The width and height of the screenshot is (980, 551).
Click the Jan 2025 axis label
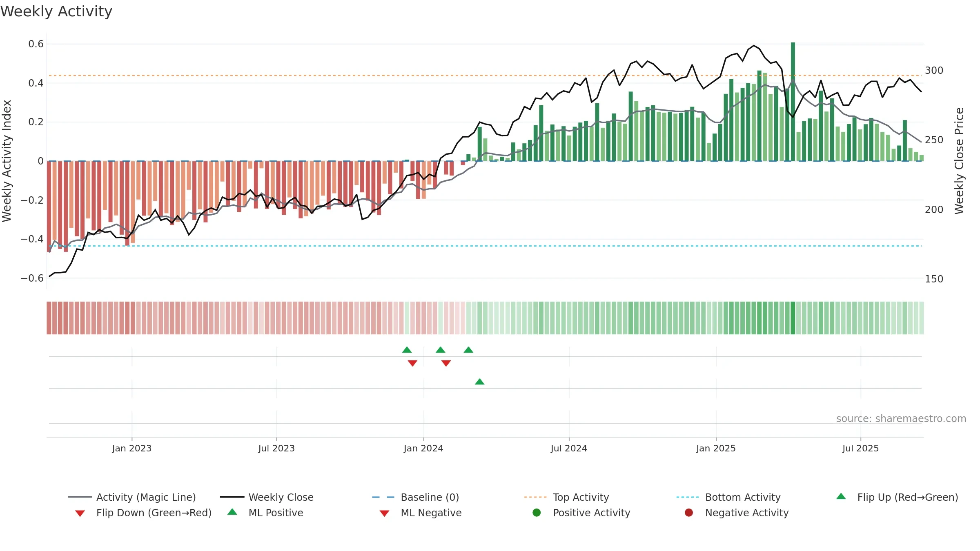click(716, 448)
